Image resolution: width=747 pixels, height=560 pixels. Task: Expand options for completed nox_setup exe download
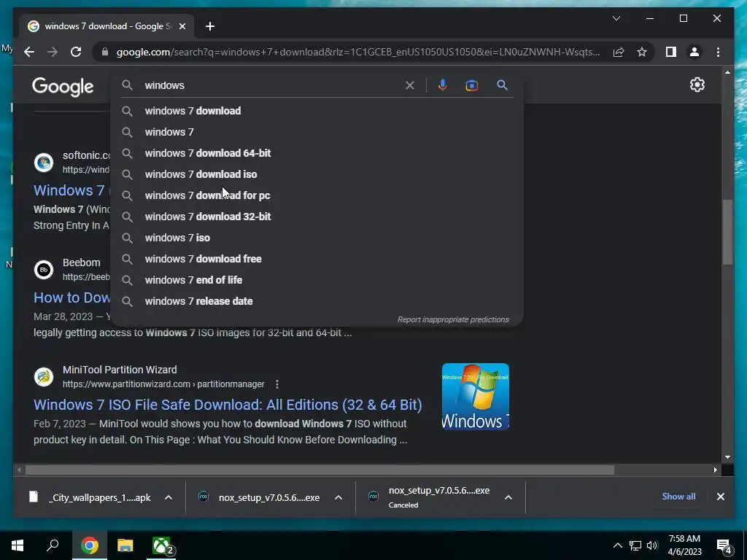click(338, 497)
